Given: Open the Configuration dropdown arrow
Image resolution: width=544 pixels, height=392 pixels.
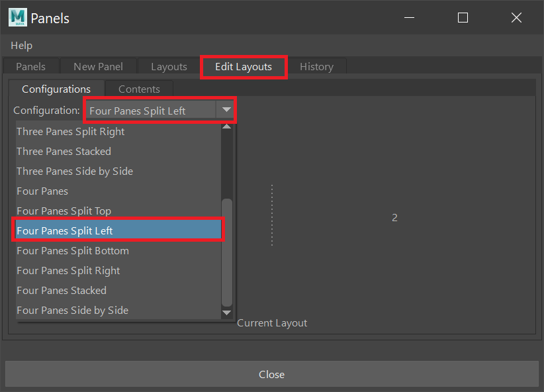Looking at the screenshot, I should pos(227,110).
